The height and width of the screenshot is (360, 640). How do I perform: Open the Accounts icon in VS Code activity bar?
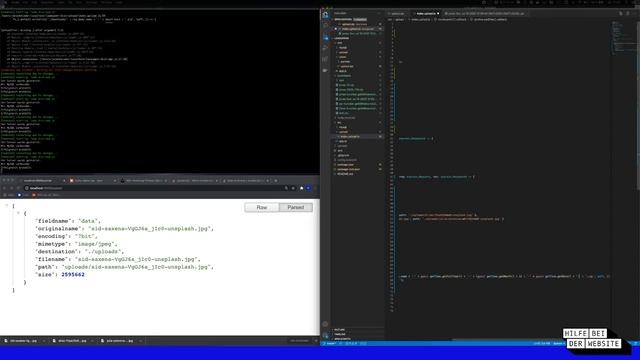(x=325, y=324)
